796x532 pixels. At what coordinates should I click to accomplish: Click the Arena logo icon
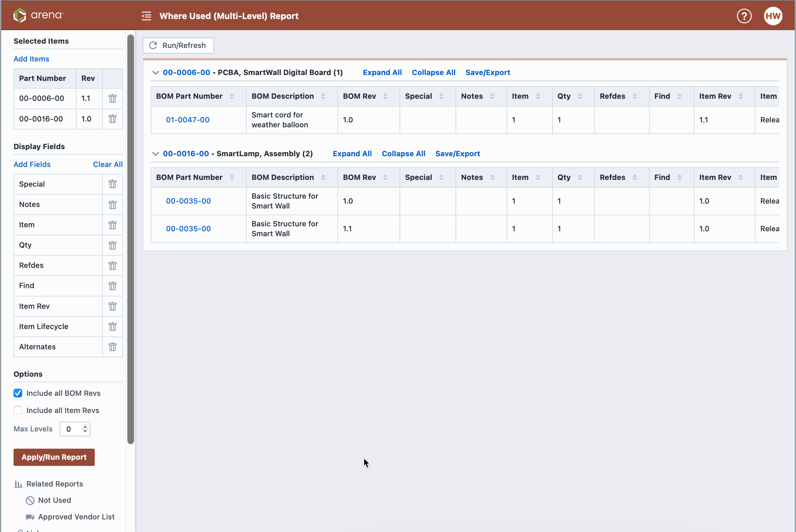(x=18, y=15)
